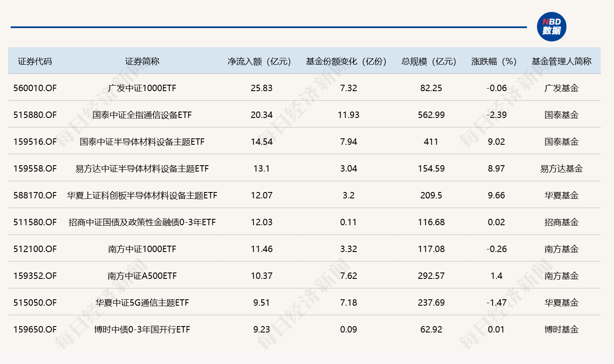Select net inflow value 12.07

(262, 195)
